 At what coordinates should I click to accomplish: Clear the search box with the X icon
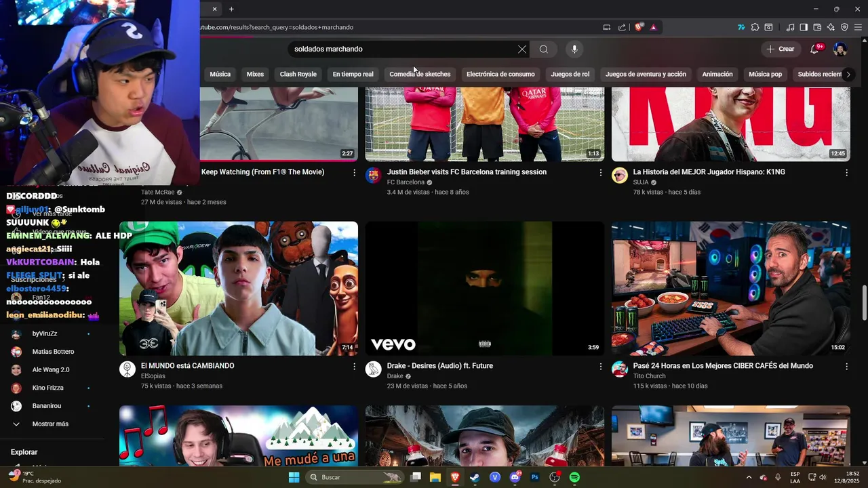click(x=522, y=49)
